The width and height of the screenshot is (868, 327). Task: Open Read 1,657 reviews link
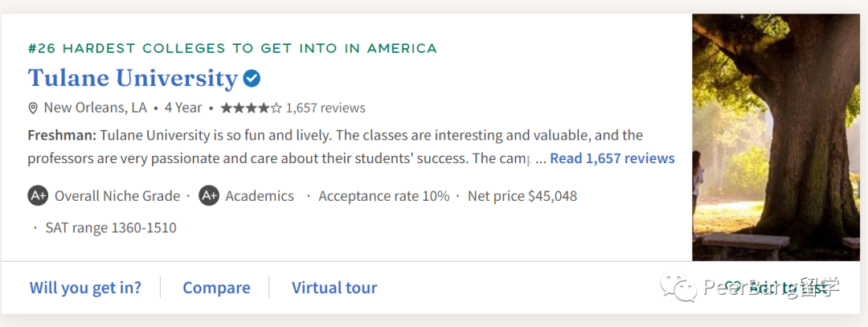612,159
